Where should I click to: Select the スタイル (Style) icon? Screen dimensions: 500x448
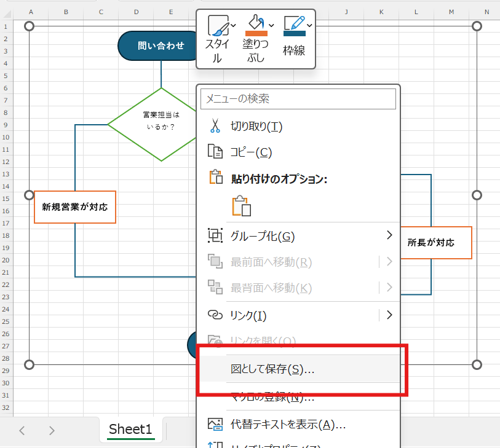tap(219, 26)
